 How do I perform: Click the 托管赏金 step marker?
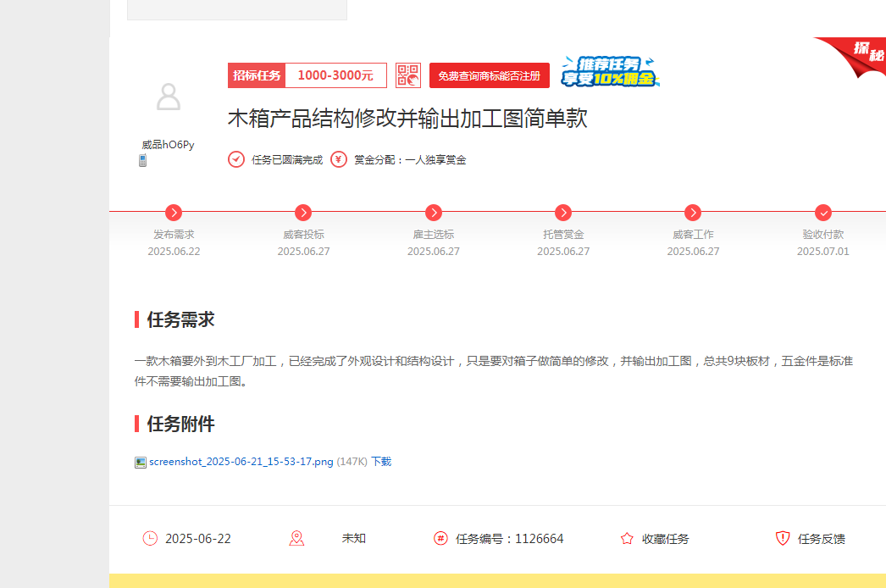(562, 213)
